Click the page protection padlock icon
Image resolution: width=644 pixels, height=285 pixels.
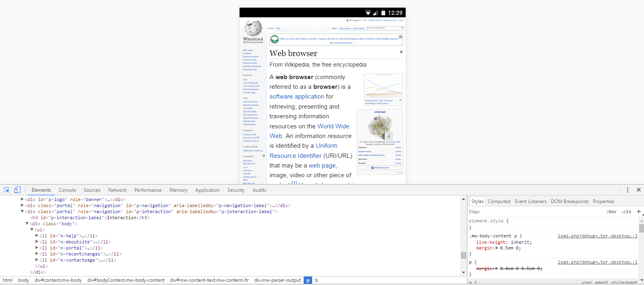401,52
